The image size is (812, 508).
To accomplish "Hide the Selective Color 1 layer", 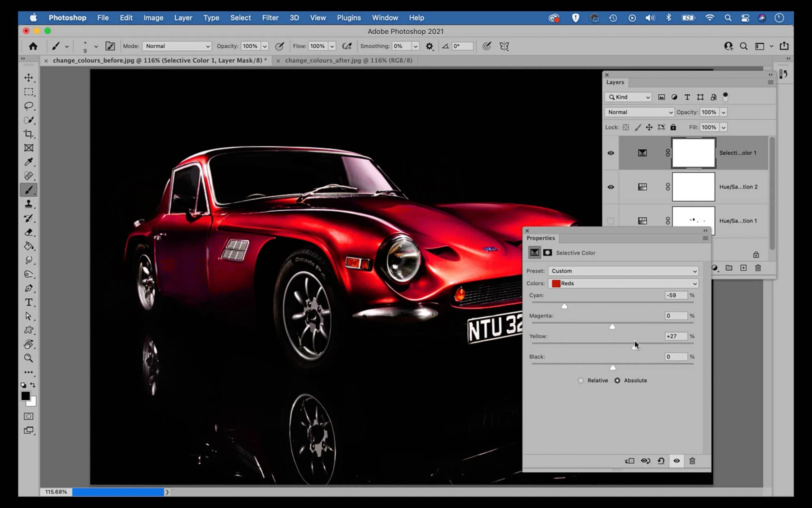I will (x=611, y=153).
